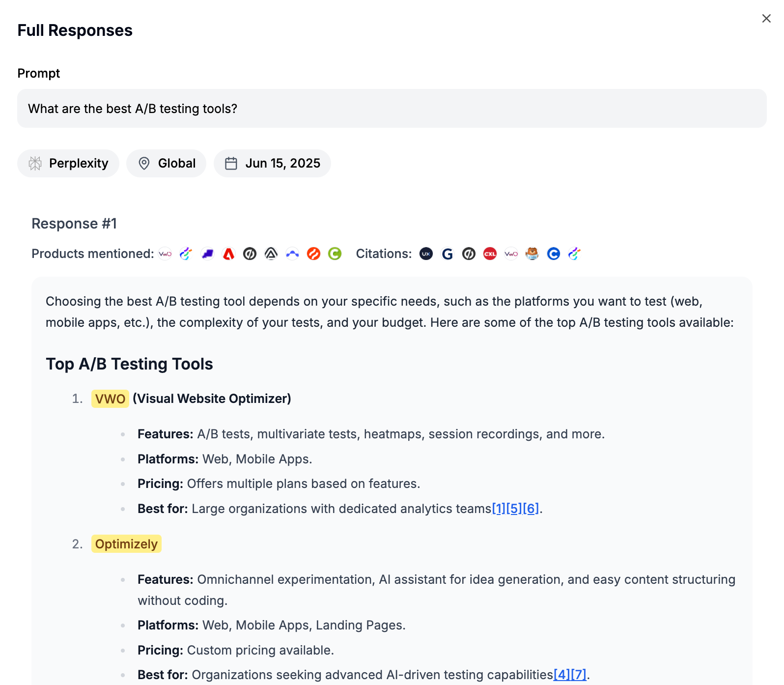Click the Optimizely "Features: Omnichannel experimentation" line
The image size is (784, 685).
437,590
